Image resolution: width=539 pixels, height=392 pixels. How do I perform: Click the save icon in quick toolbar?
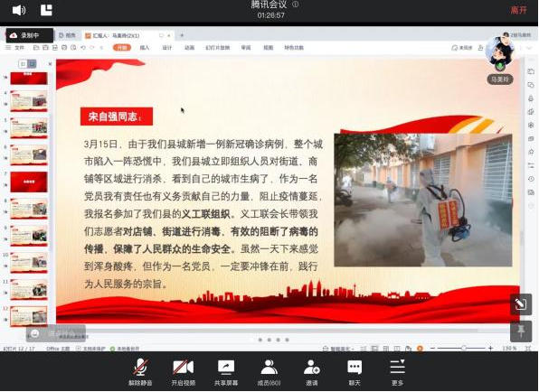coord(45,48)
